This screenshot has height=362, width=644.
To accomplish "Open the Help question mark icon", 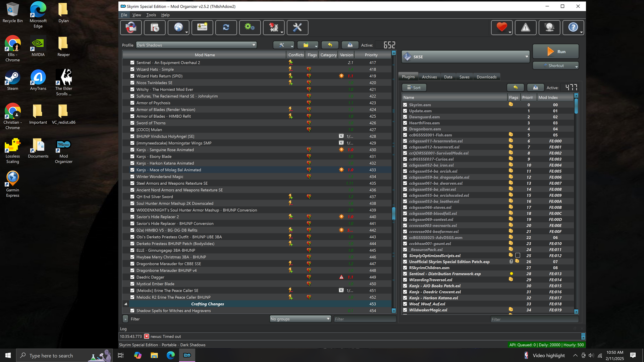I will (573, 27).
